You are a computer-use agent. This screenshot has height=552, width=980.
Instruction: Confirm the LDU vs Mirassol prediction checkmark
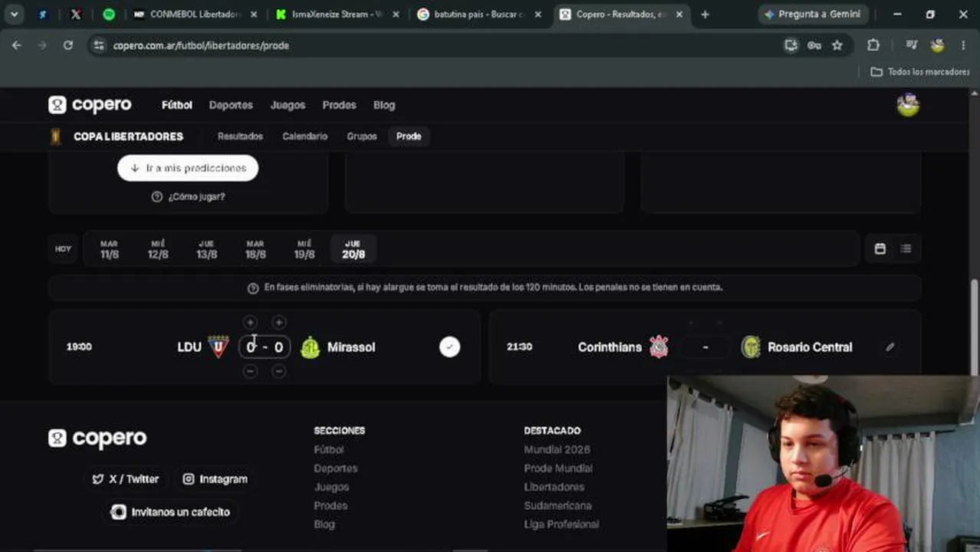pyautogui.click(x=449, y=347)
